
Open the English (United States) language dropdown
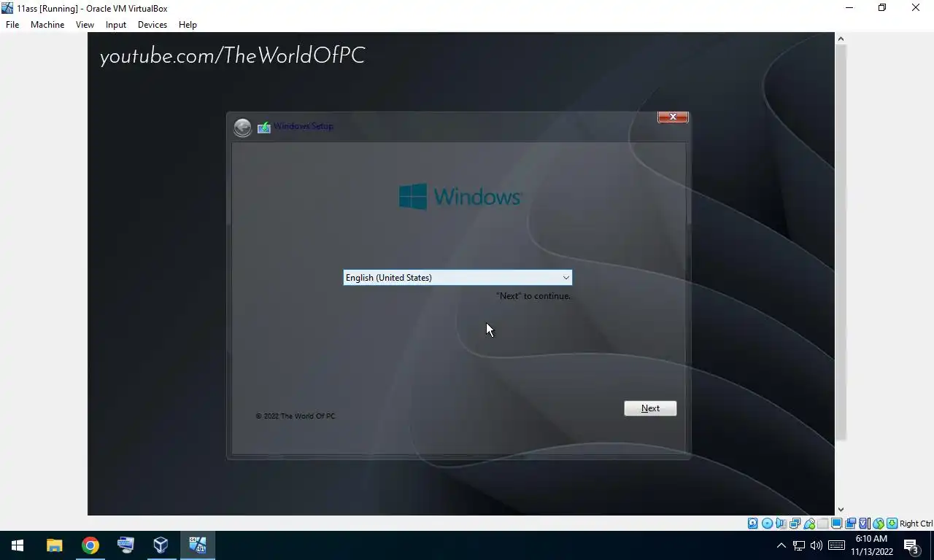[458, 277]
